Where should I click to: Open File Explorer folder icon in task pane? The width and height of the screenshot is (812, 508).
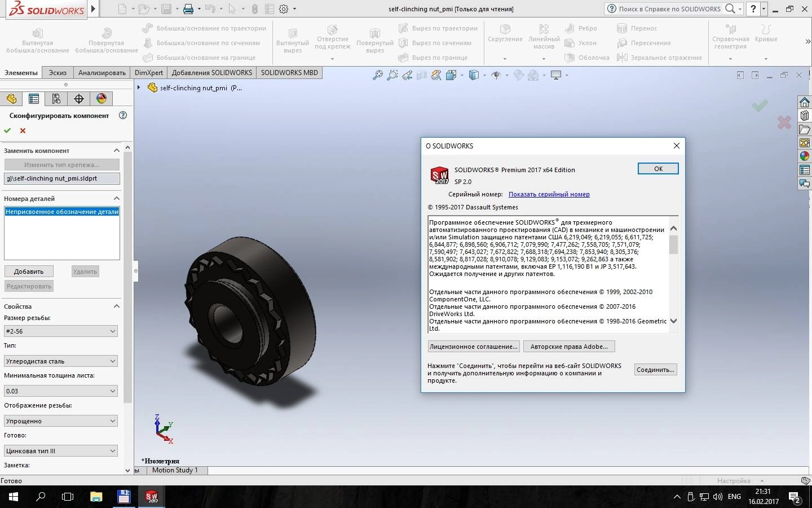(805, 129)
